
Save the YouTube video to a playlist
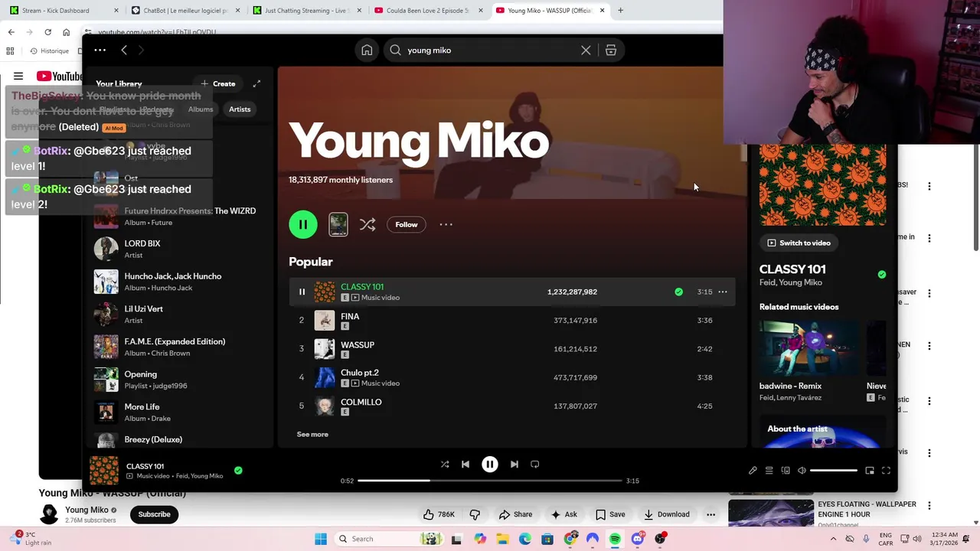pos(610,514)
